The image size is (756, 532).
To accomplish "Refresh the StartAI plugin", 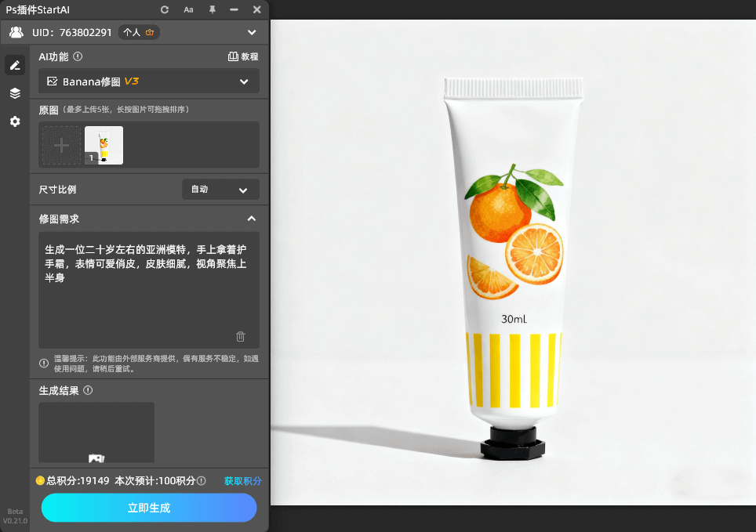I will tap(164, 10).
